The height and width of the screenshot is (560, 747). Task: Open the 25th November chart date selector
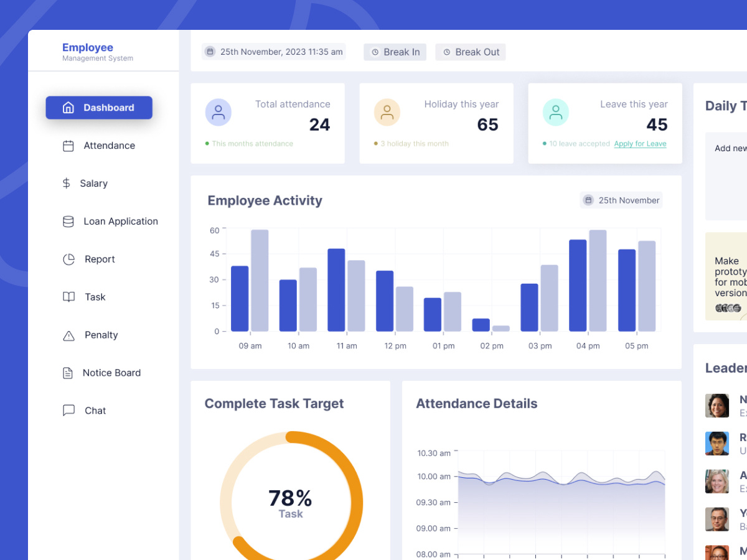[x=621, y=200]
